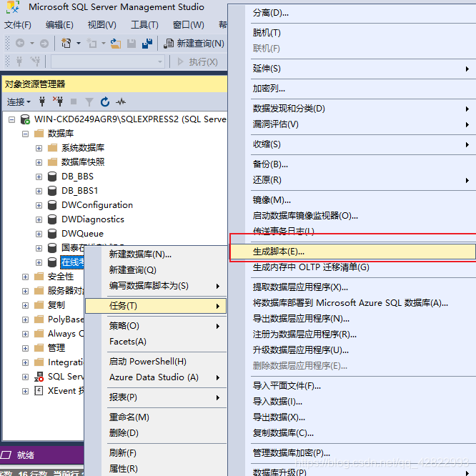Expand the DB_BBS1 database node
This screenshot has width=476, height=476.
coord(39,191)
